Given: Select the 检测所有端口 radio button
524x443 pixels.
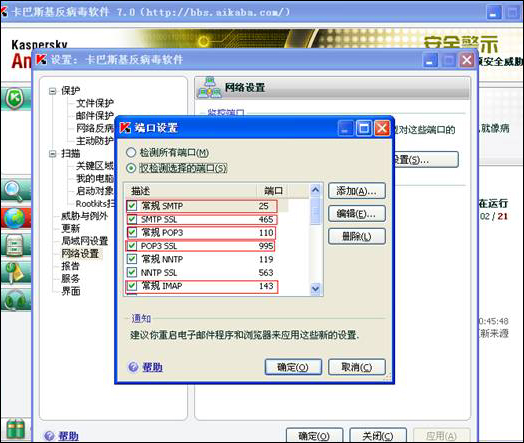Looking at the screenshot, I should pos(131,153).
